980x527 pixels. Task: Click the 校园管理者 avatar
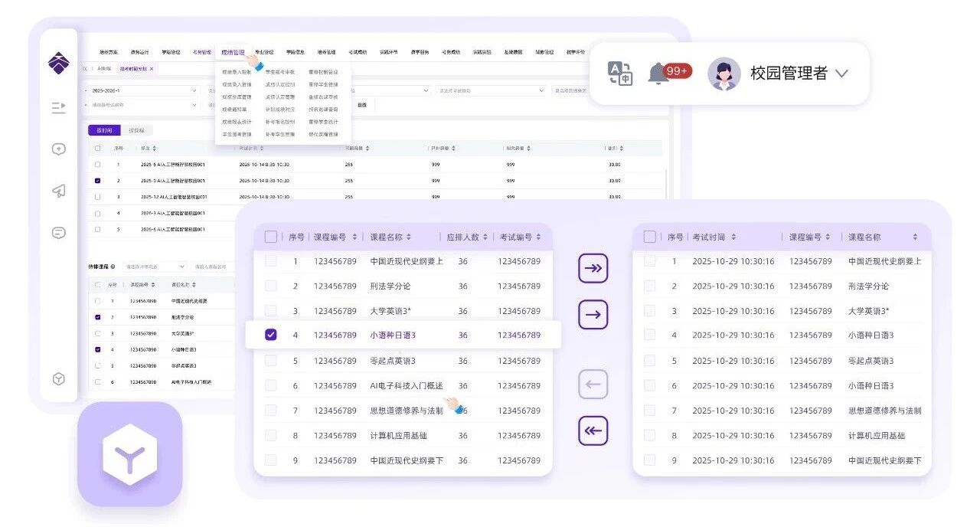coord(724,74)
